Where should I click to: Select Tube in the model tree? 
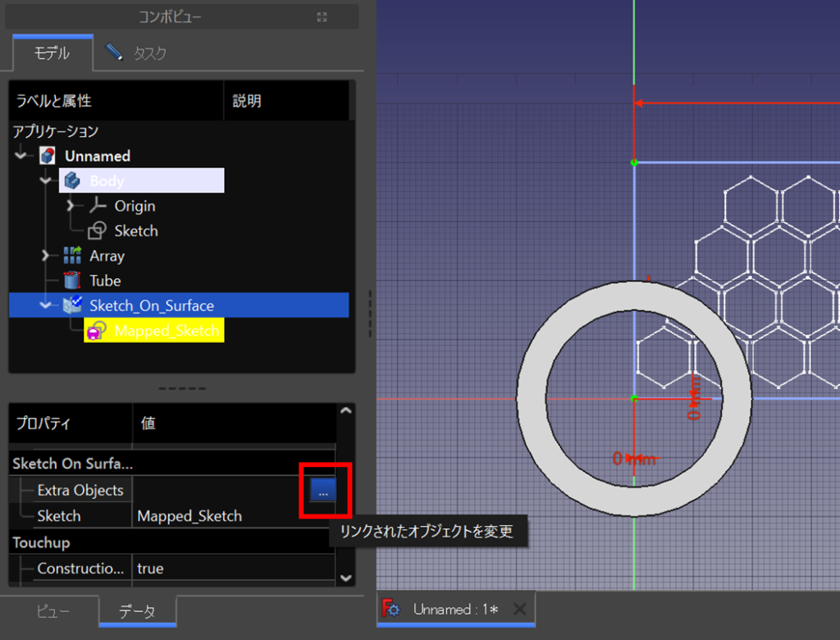coord(105,281)
